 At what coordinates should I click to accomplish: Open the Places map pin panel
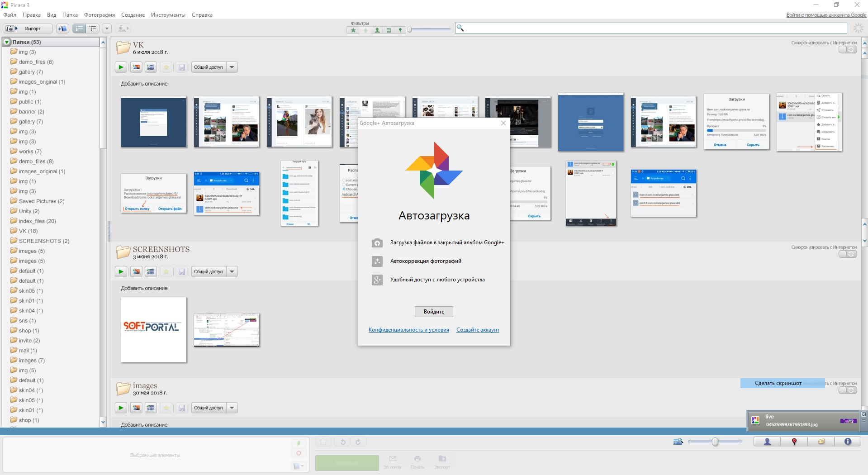coord(794,442)
